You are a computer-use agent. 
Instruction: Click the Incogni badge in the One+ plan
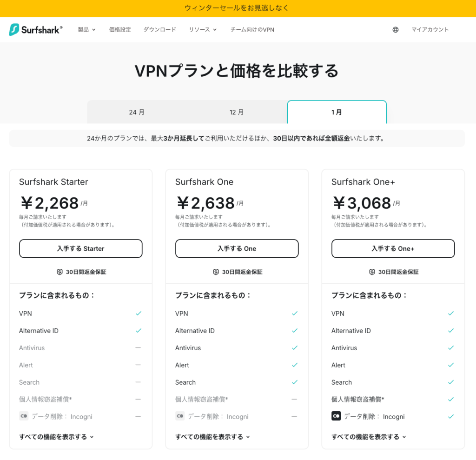(336, 416)
